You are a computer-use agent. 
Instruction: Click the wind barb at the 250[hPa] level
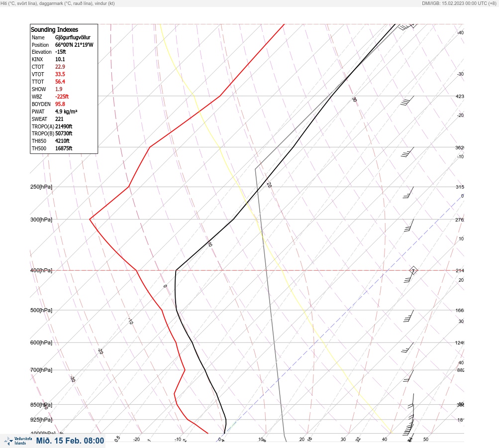point(408,193)
